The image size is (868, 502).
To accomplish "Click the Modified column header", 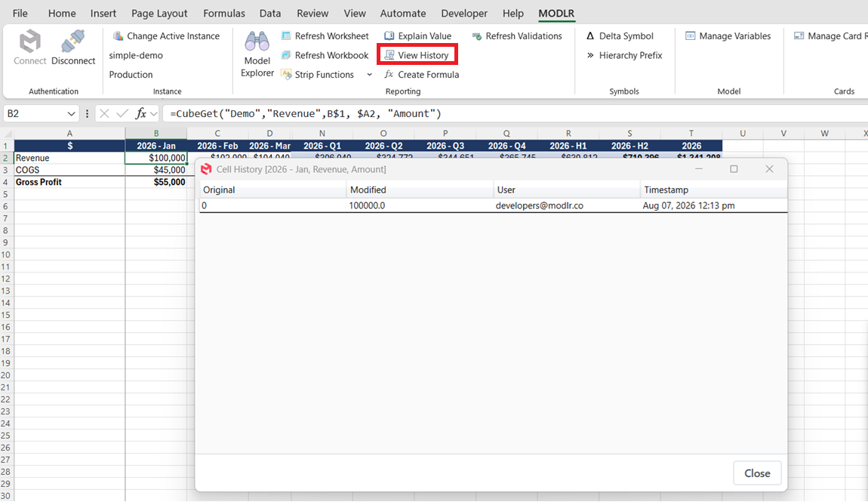I will coord(420,189).
